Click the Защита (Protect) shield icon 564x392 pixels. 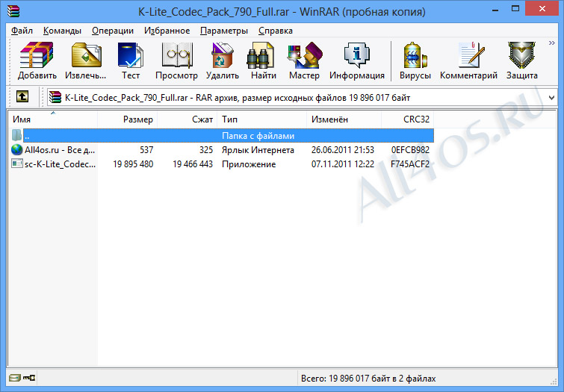tap(521, 55)
